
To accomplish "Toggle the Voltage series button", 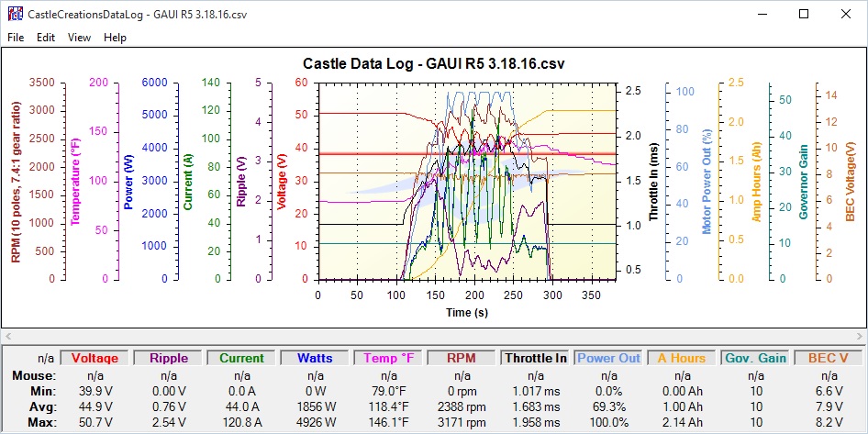I will [x=94, y=358].
